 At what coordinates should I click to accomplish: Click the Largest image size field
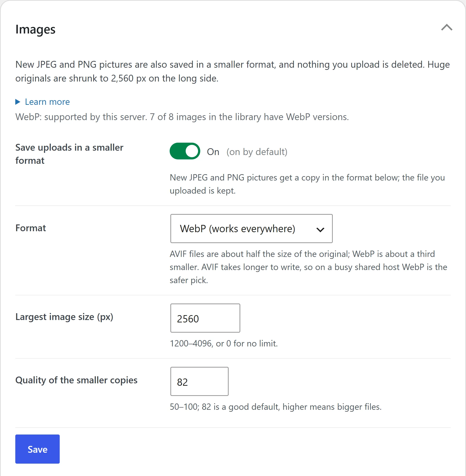(x=205, y=318)
